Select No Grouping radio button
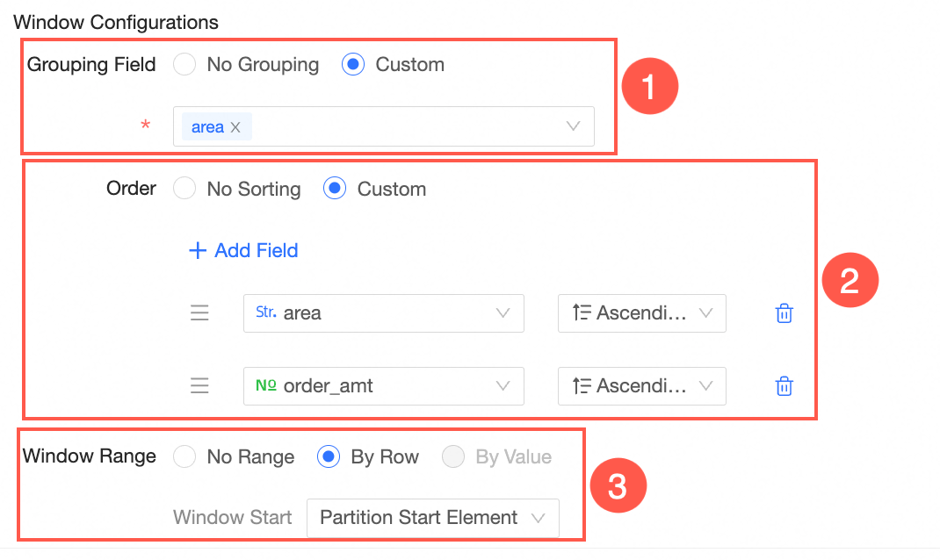 184,65
